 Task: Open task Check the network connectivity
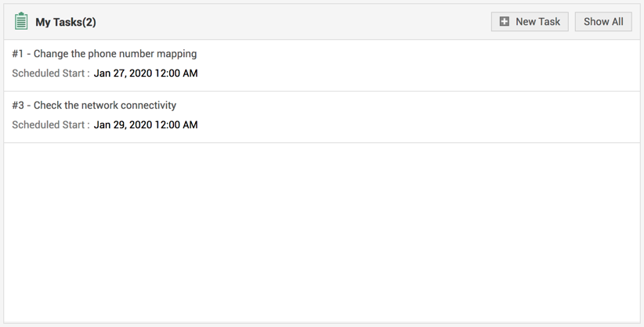point(104,106)
